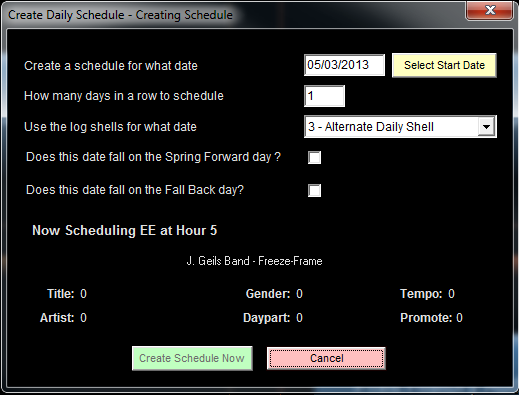Click Create Schedule Now button
Screen dimensions: 519x395
pyautogui.click(x=192, y=358)
